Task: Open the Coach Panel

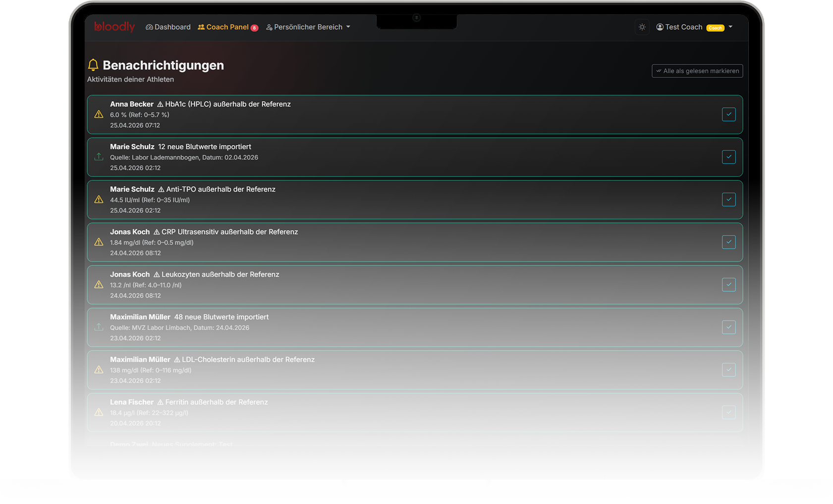Action: pyautogui.click(x=227, y=27)
